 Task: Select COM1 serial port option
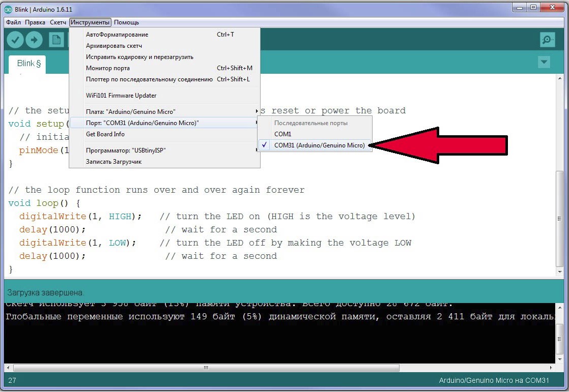(x=283, y=134)
